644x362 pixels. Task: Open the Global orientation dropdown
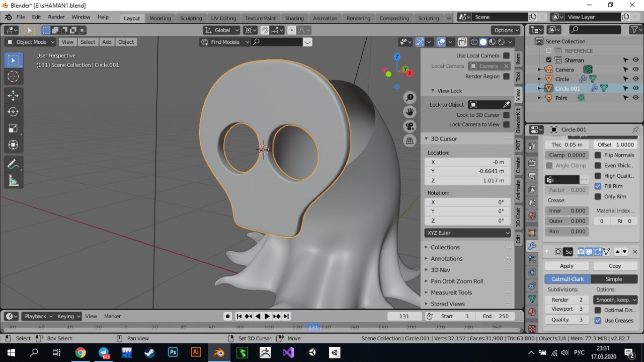click(x=221, y=30)
